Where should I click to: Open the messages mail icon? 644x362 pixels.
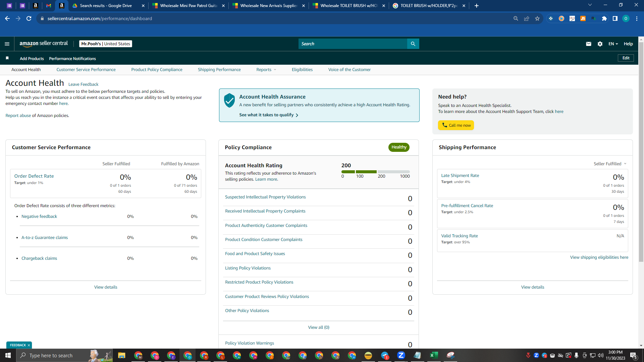[x=588, y=44]
